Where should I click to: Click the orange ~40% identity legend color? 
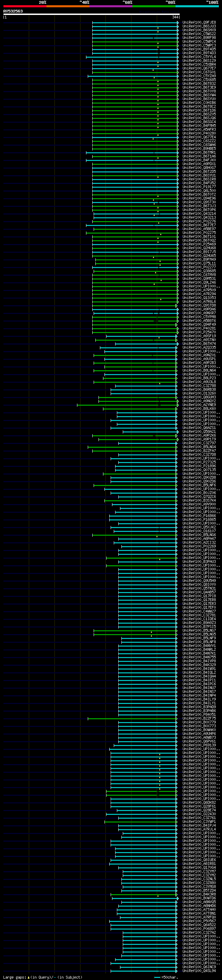pos(68,6)
